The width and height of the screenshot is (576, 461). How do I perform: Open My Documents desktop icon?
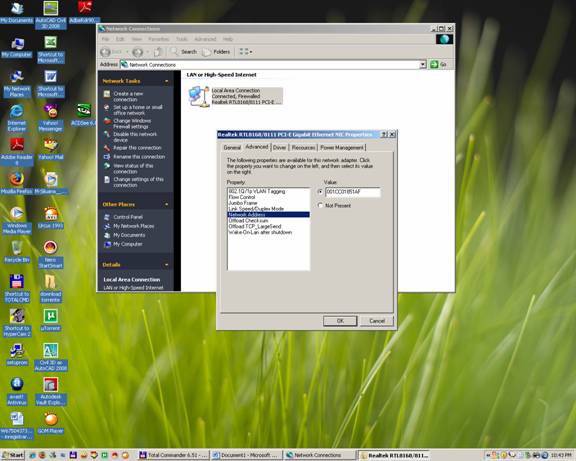point(17,12)
